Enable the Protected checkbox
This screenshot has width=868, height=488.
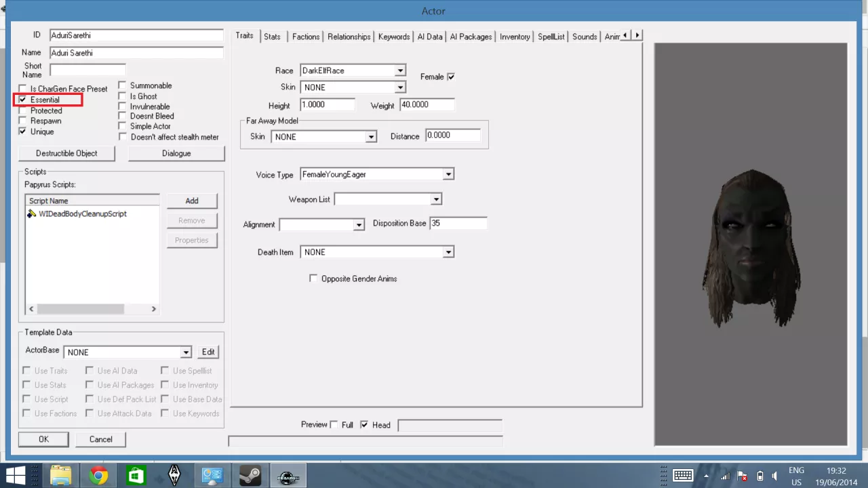[x=22, y=110]
